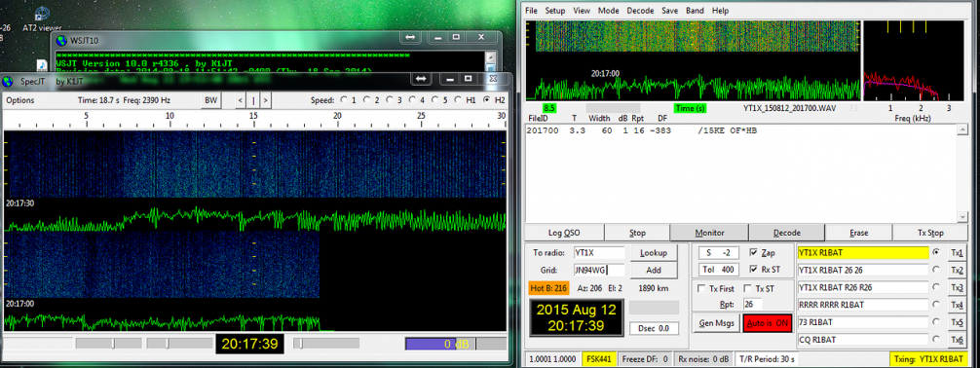This screenshot has width=980, height=368.
Task: Open AT2 viewer desktop shortcut
Action: [42, 18]
